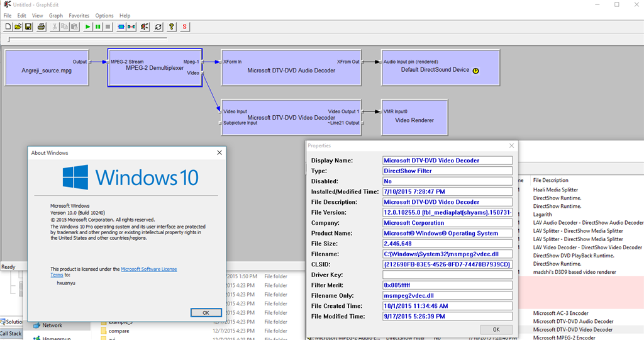Image resolution: width=644 pixels, height=340 pixels.
Task: Refresh the graph with the circular arrows icon
Action: 158,26
